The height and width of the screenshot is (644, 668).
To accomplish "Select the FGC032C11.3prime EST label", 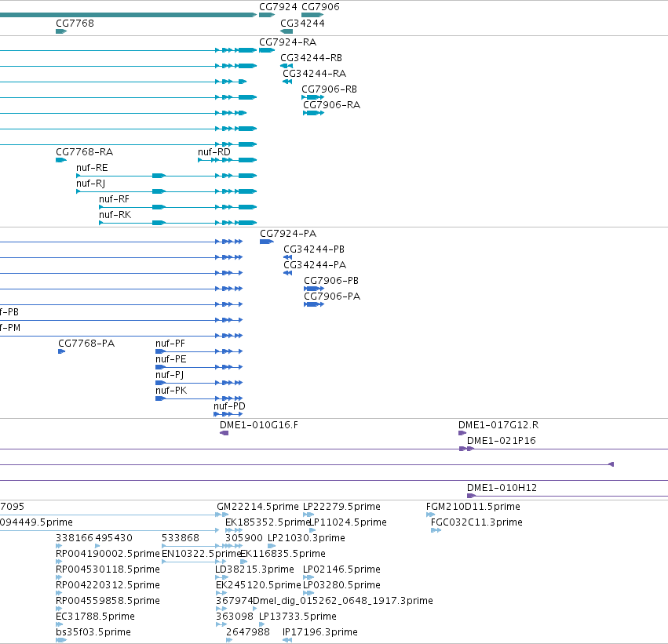I will (476, 522).
